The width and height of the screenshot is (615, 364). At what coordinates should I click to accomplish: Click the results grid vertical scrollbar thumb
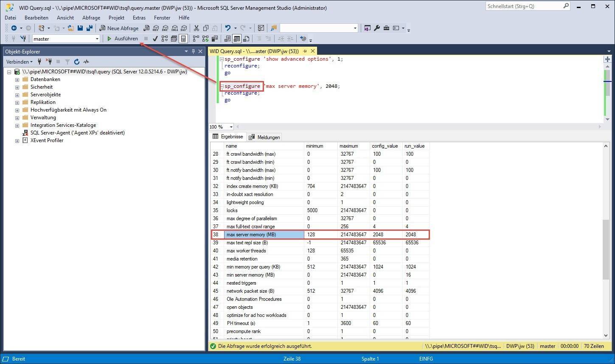coord(606,249)
